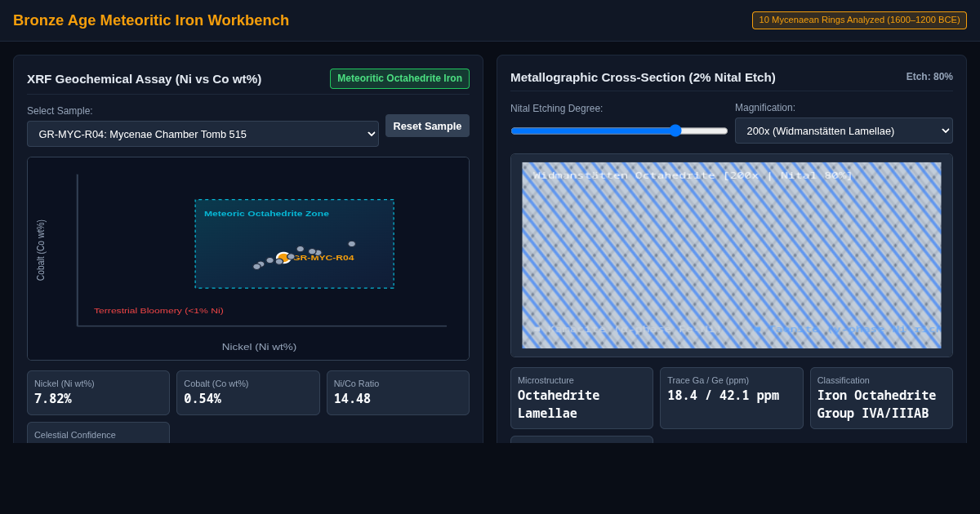Click the "XRF Geochemical Assay" panel heading
The width and height of the screenshot is (980, 514).
(145, 79)
